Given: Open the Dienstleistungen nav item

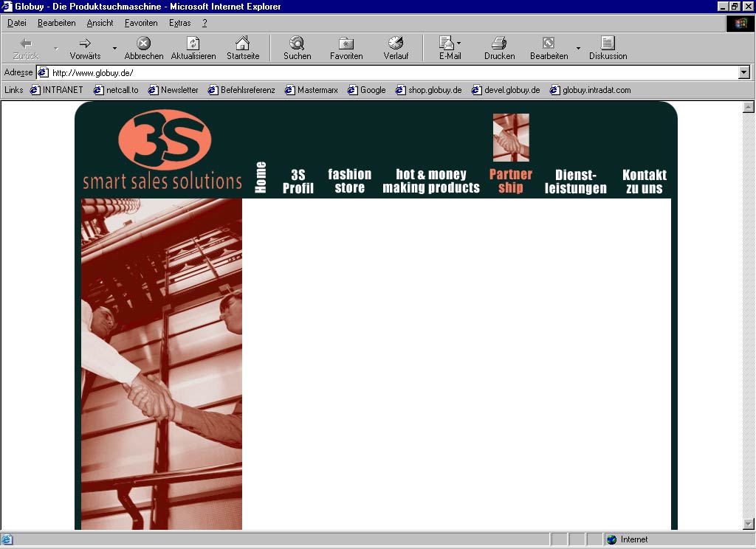Looking at the screenshot, I should [576, 182].
